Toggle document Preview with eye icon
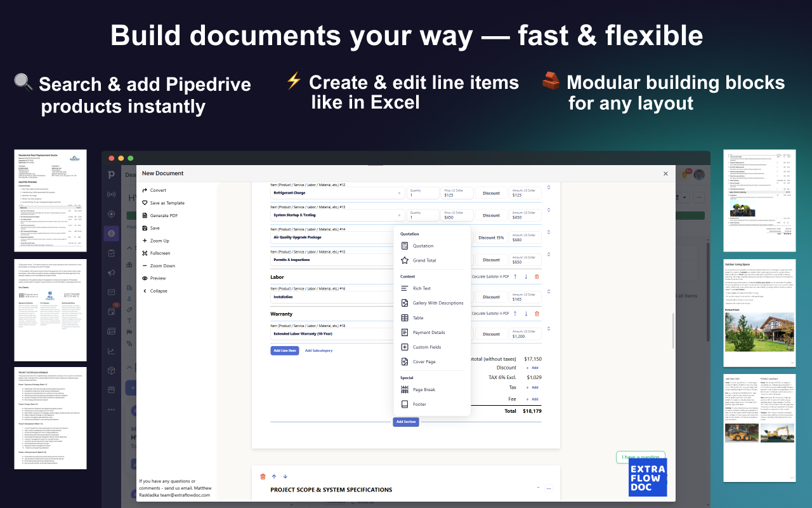Screen dimensions: 812x508 point(145,278)
